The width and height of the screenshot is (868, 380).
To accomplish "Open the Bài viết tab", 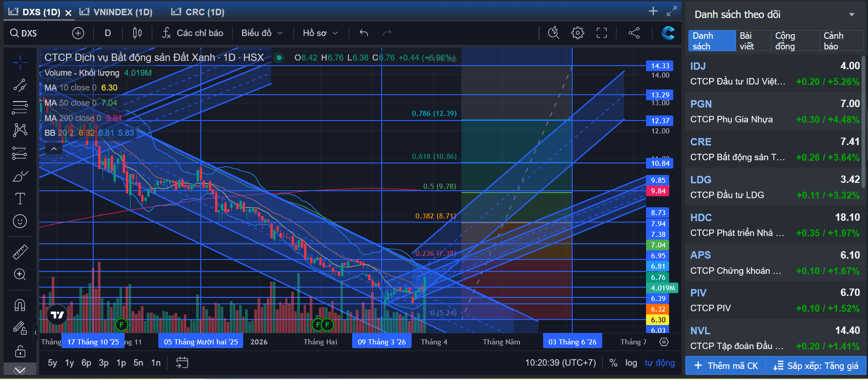I will click(753, 41).
